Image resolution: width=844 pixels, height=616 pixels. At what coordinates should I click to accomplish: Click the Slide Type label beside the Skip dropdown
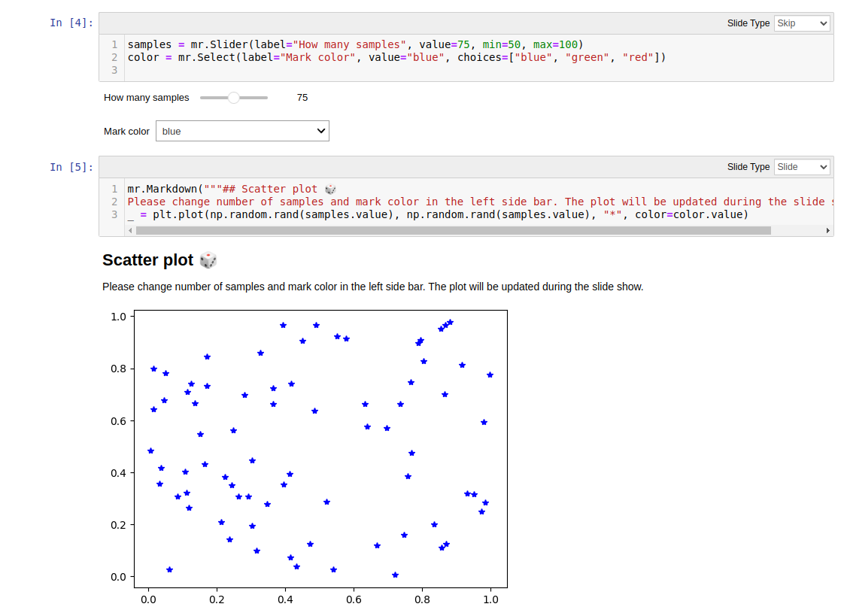coord(748,23)
